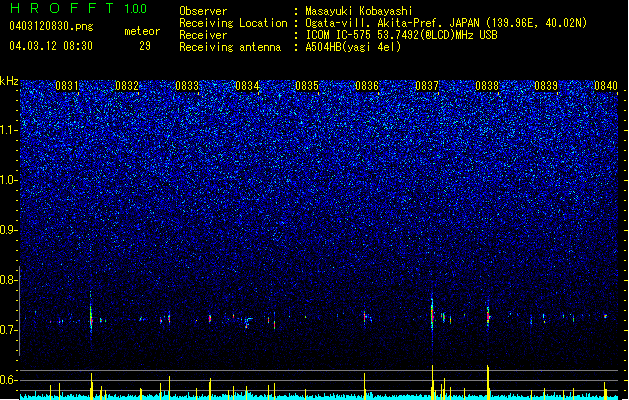Select the file name 0403120830.png

coord(51,26)
